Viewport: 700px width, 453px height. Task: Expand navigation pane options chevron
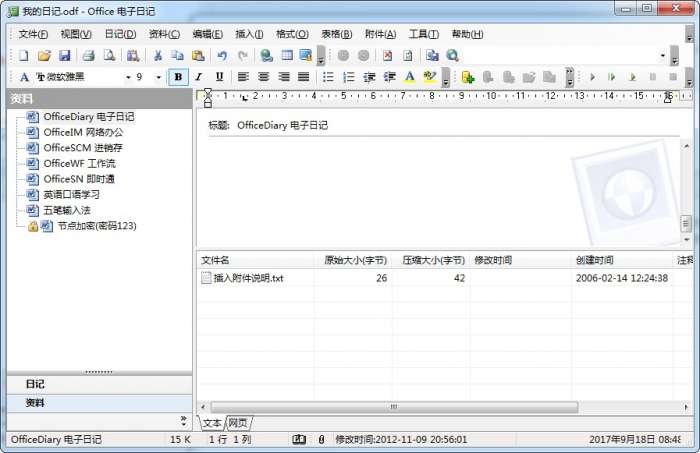pyautogui.click(x=183, y=421)
